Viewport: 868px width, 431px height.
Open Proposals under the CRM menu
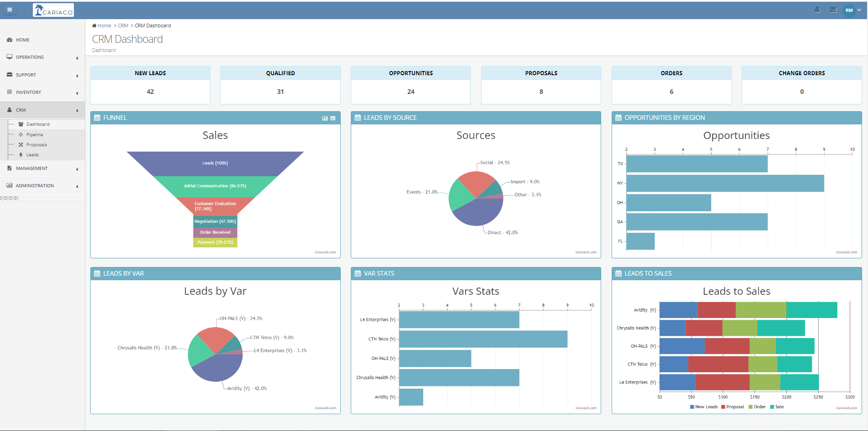[x=36, y=145]
